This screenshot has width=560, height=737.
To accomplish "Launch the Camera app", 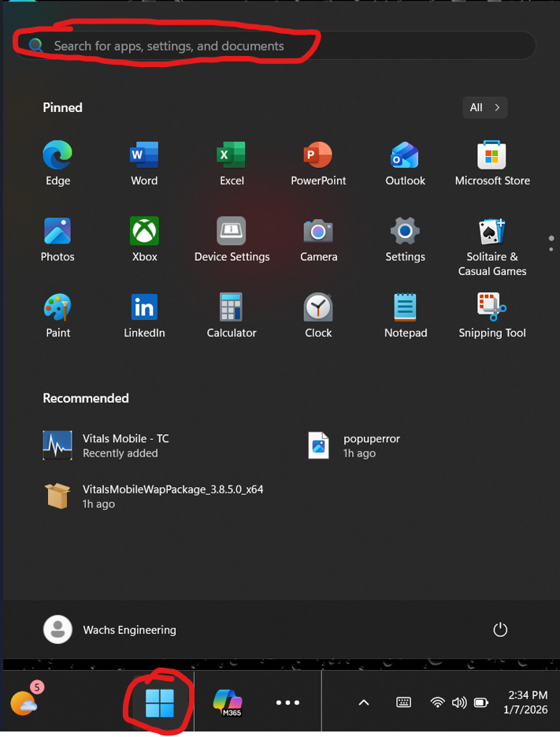I will point(318,240).
